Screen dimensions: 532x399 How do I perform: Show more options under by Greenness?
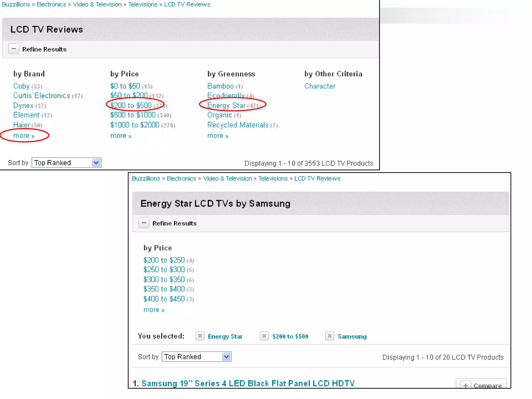(x=218, y=136)
